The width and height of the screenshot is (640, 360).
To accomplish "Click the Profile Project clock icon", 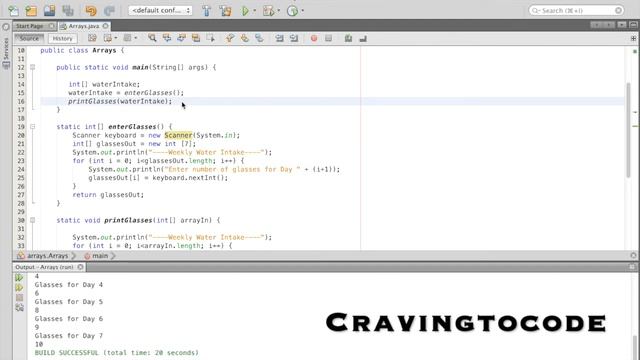I will point(292,11).
